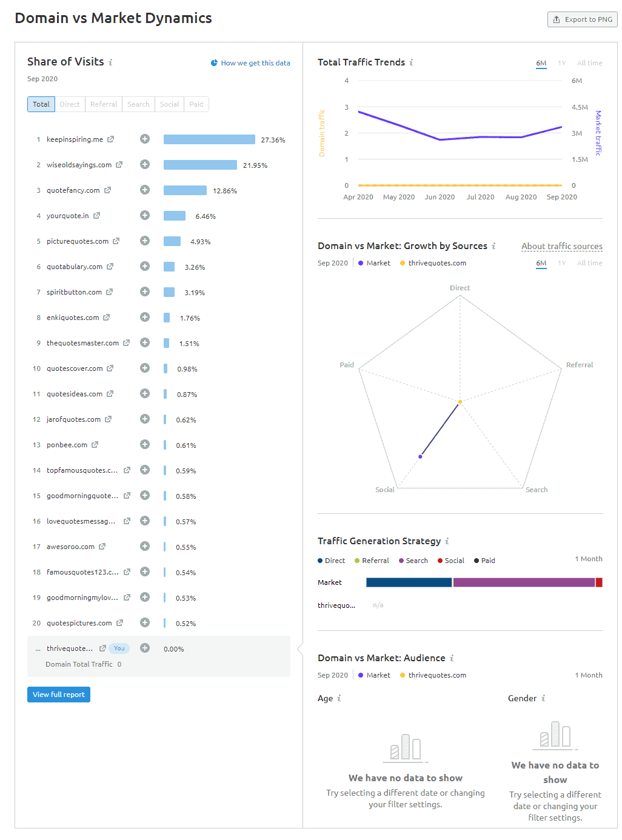Show Growth by Sources info icon
Viewport: 622px width, 840px height.
(493, 246)
